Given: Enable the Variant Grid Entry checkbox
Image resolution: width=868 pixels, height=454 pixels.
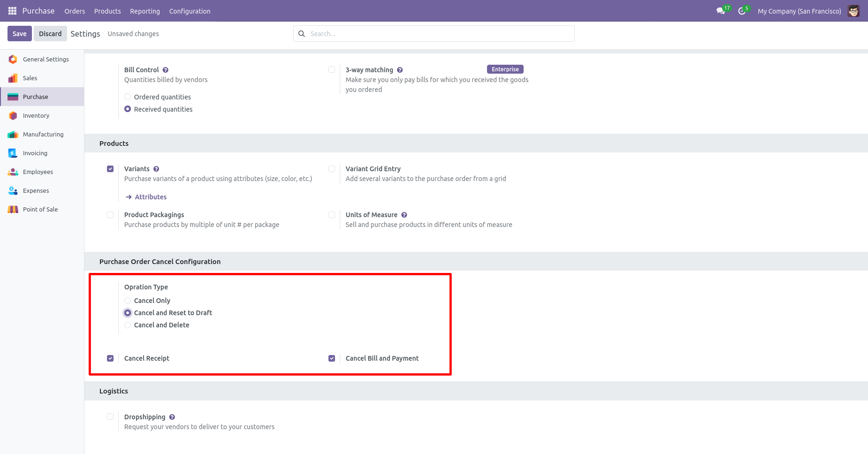Looking at the screenshot, I should tap(332, 169).
